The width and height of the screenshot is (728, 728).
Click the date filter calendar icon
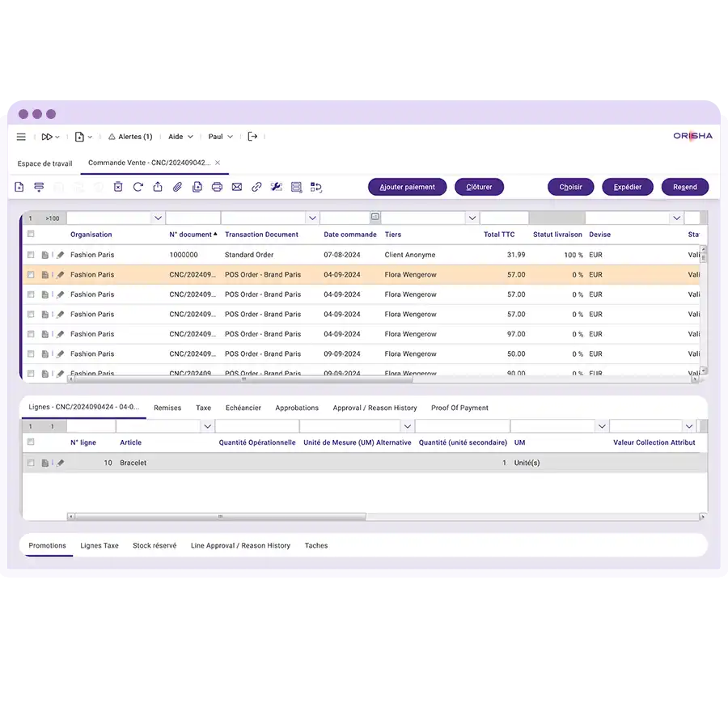pyautogui.click(x=375, y=216)
